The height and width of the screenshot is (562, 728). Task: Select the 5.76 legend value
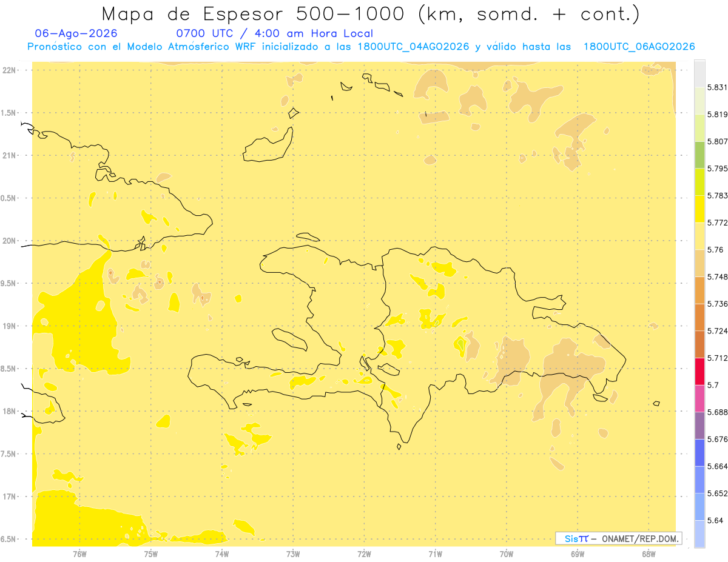pos(715,249)
